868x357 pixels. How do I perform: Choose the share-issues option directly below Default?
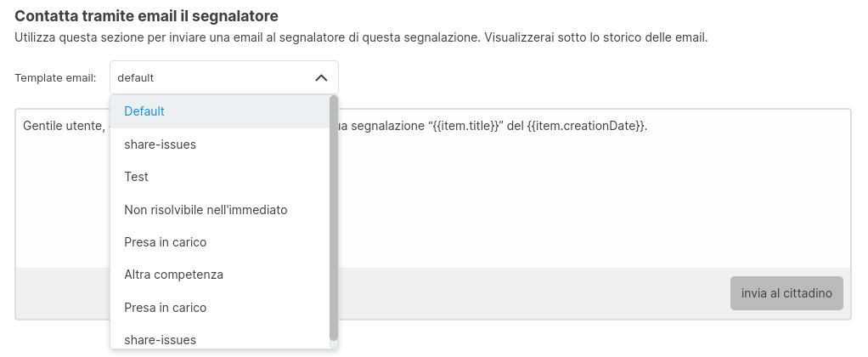160,144
